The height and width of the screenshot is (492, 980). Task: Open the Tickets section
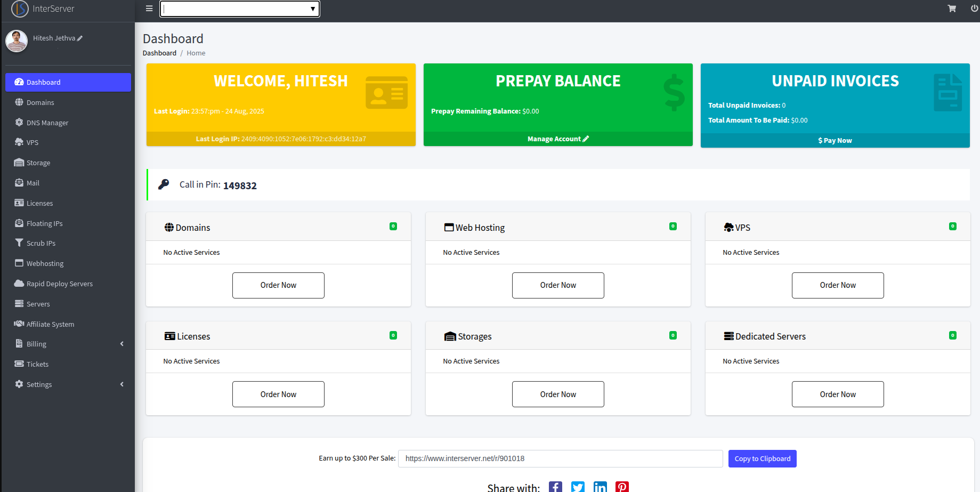pos(36,364)
